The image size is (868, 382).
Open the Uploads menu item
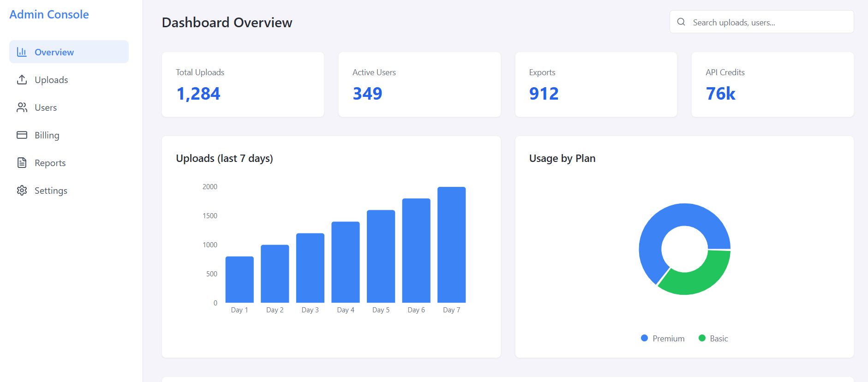pos(51,80)
